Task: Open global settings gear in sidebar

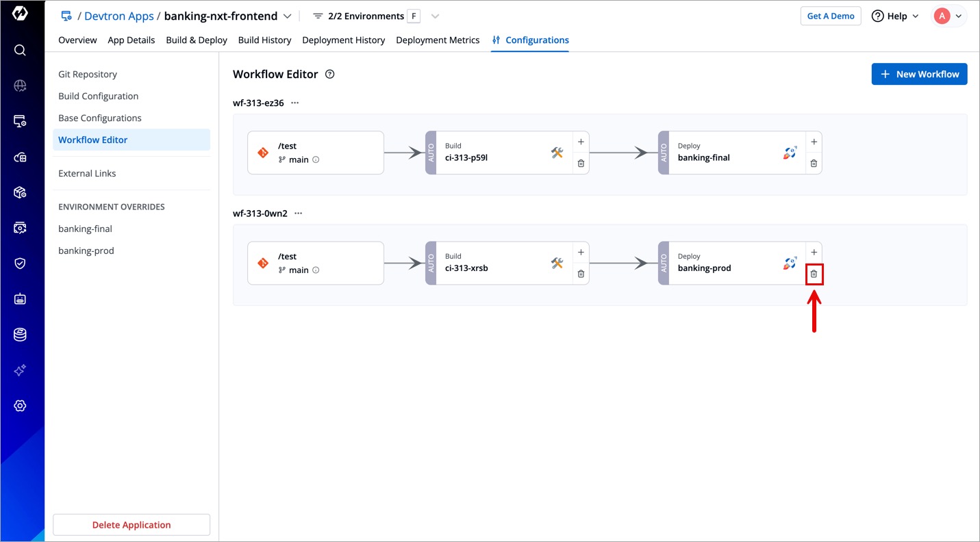Action: 20,406
